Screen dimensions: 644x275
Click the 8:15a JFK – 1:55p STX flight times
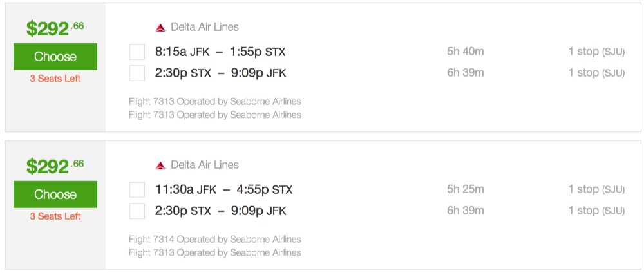pyautogui.click(x=220, y=52)
